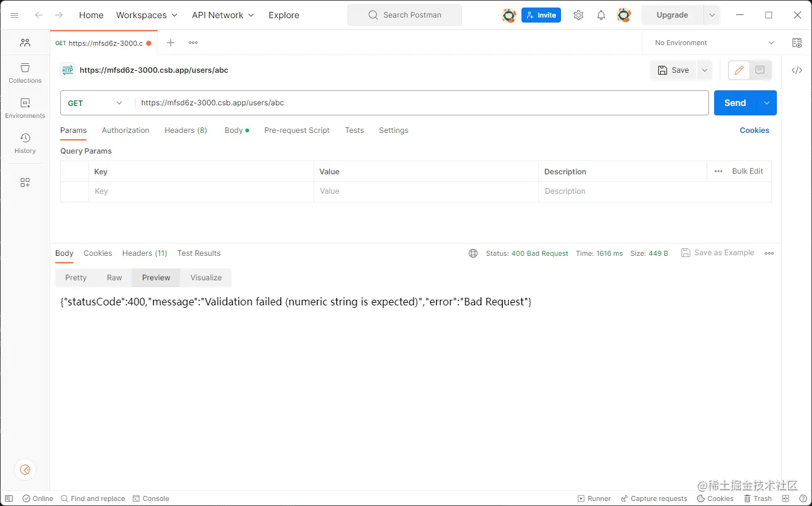812x506 pixels.
Task: Open help icon in status bar
Action: tap(803, 498)
